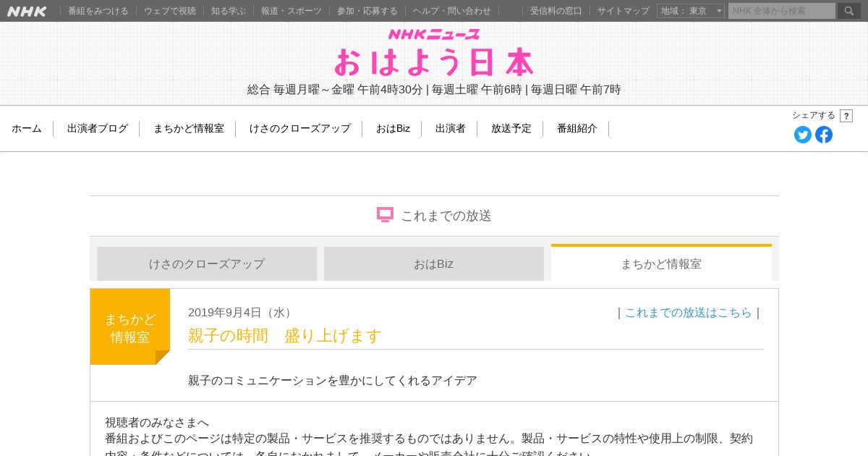The image size is (868, 456).
Task: Open おはBiz in navigation bar
Action: point(393,128)
